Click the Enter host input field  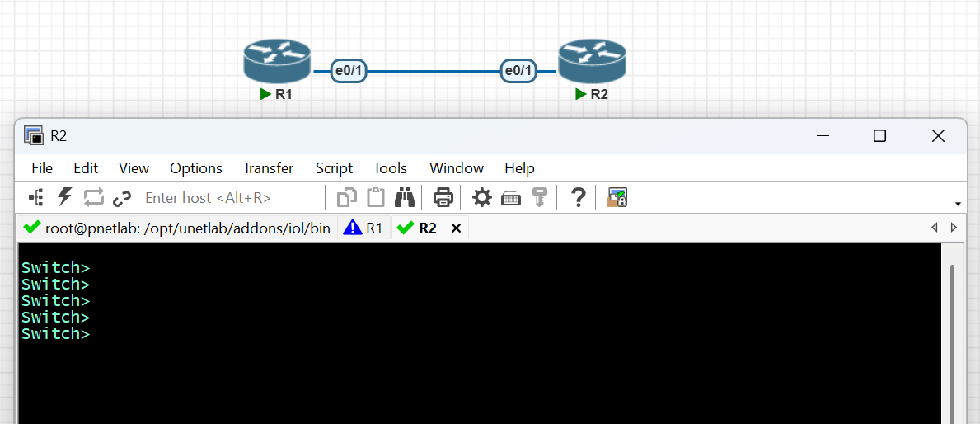(230, 198)
